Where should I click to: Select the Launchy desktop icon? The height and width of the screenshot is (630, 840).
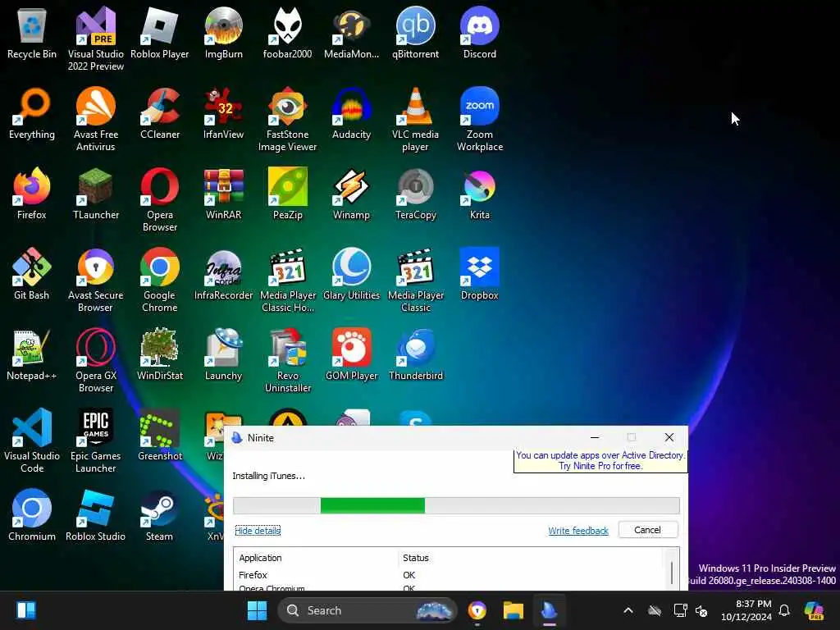click(x=223, y=354)
